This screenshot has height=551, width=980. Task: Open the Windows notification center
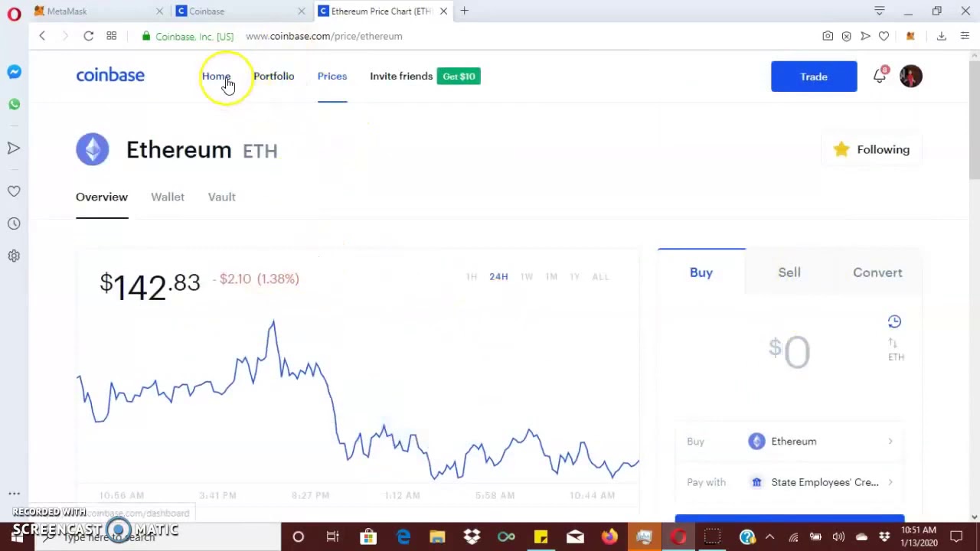tap(956, 537)
